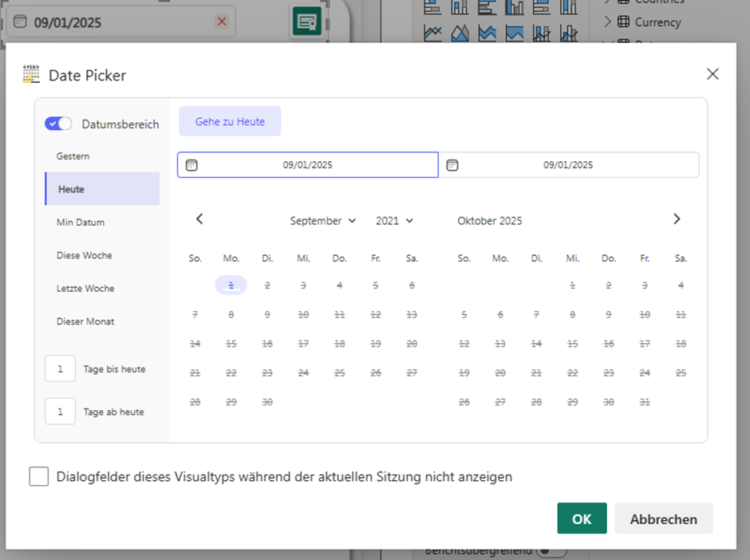Select the clustered column chart visual
Viewport: 750px width, 560px height.
click(514, 6)
